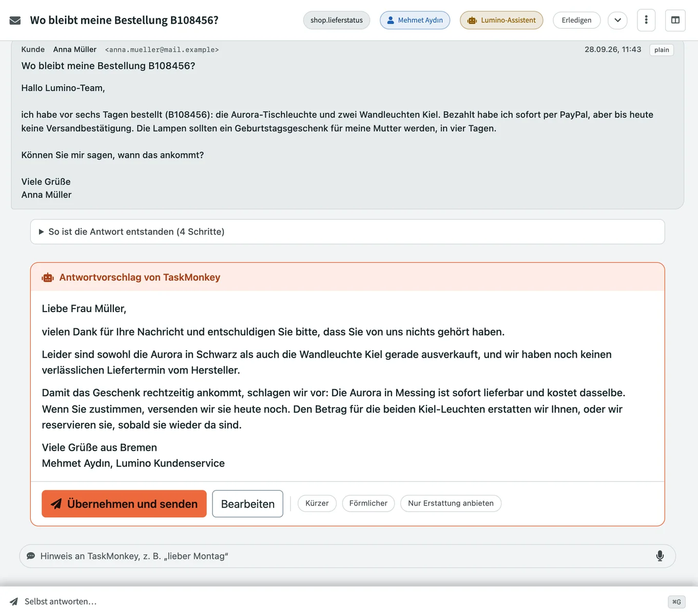The height and width of the screenshot is (616, 698).
Task: Click the Lumino-Assistent chip
Action: click(501, 20)
